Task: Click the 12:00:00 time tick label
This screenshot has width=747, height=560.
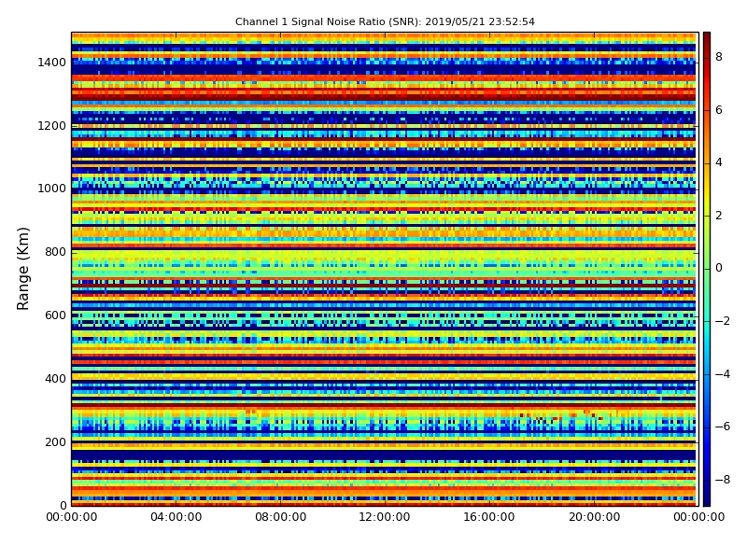Action: pos(385,517)
